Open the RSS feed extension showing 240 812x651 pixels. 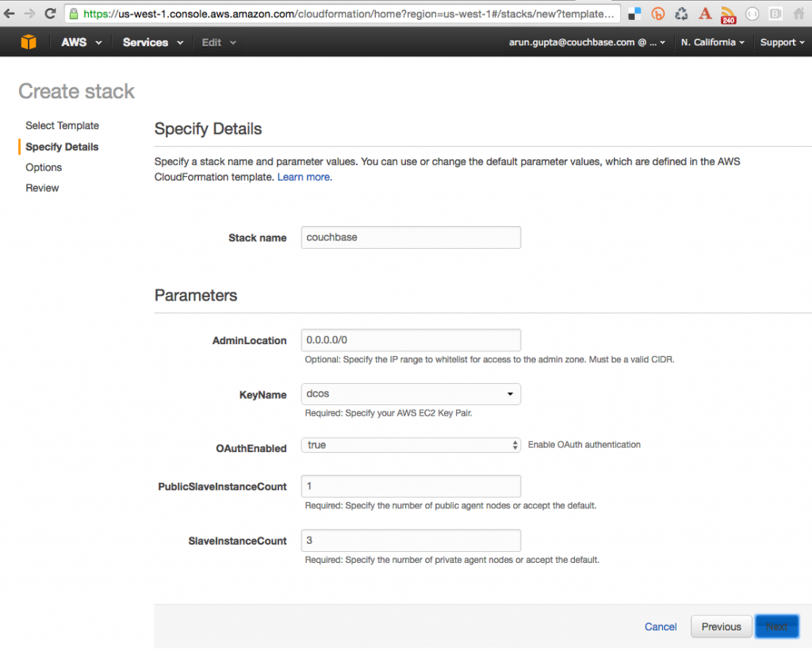click(x=728, y=15)
